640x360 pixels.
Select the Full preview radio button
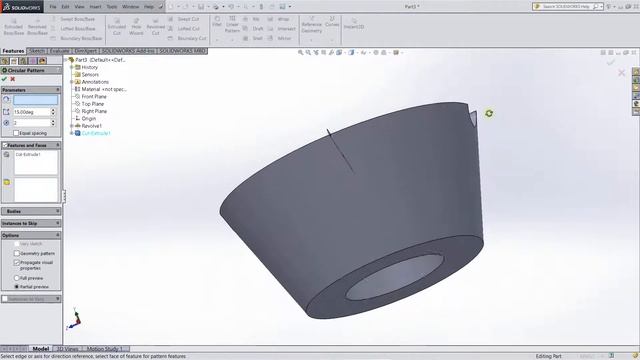tap(17, 278)
